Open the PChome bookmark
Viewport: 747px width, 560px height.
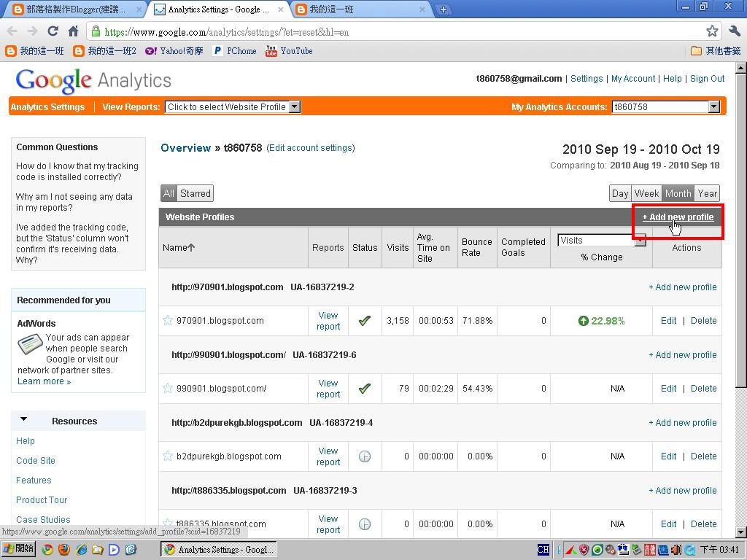click(x=234, y=51)
